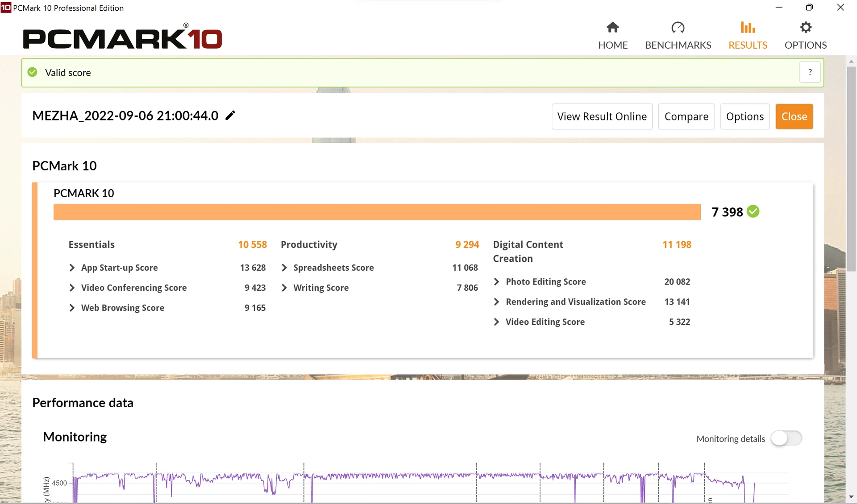The width and height of the screenshot is (857, 504).
Task: Click the Writing value 7 806
Action: (x=467, y=288)
